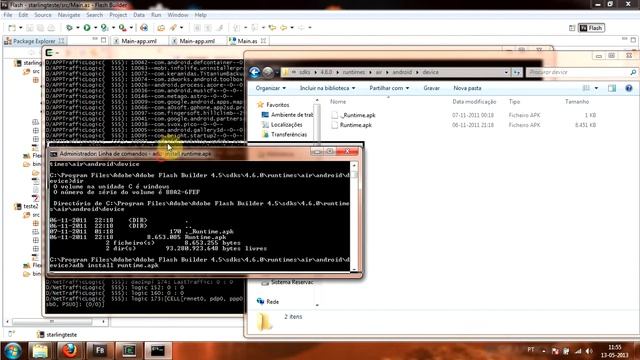The height and width of the screenshot is (360, 640).
Task: Open the Navigate menu
Action: [x=69, y=15]
